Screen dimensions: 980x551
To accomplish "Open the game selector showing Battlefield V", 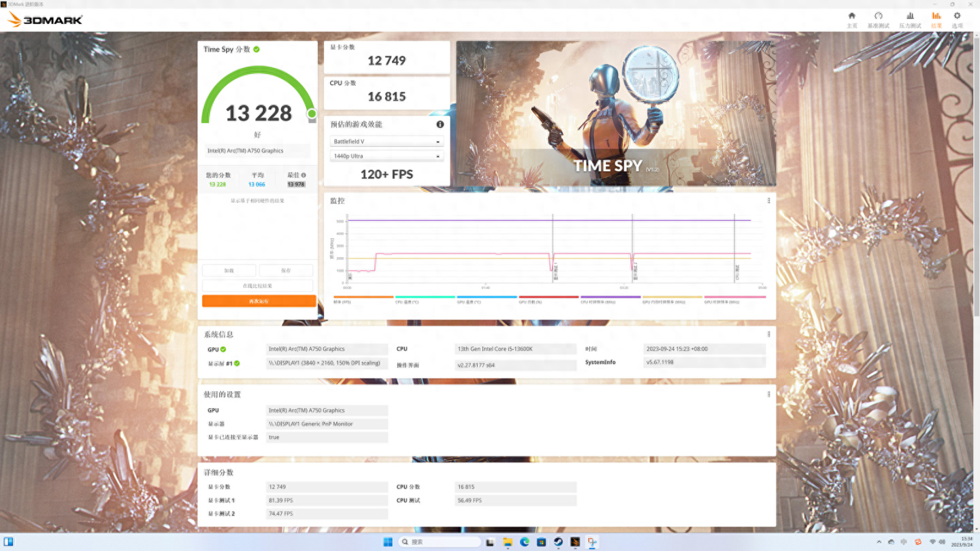I will point(387,141).
